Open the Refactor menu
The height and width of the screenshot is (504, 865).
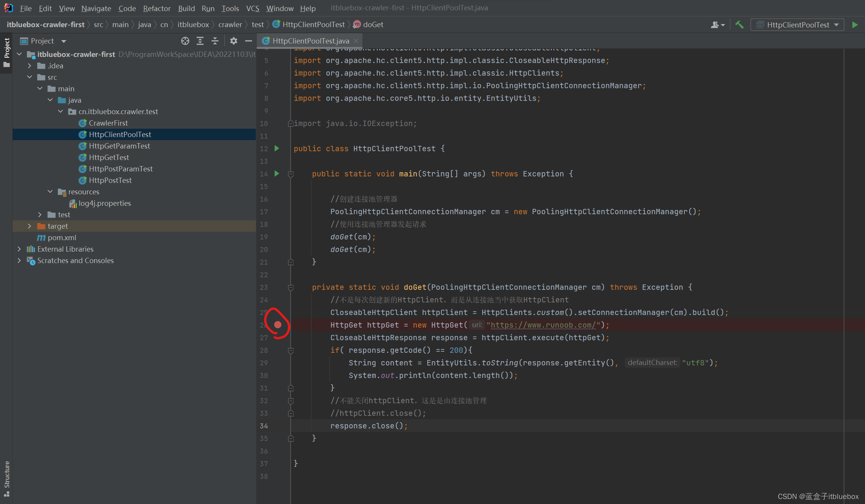157,8
